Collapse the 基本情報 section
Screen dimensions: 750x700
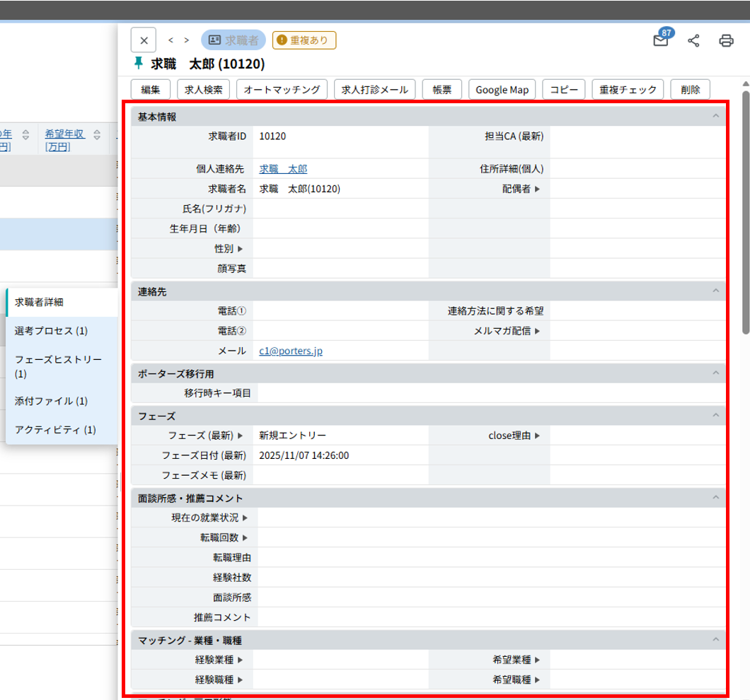click(x=715, y=116)
